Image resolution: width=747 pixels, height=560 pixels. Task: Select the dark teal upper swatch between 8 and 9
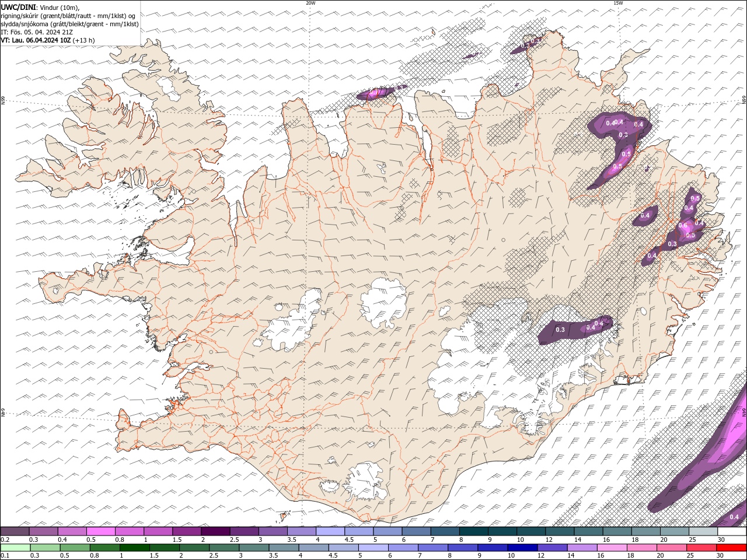(474, 531)
